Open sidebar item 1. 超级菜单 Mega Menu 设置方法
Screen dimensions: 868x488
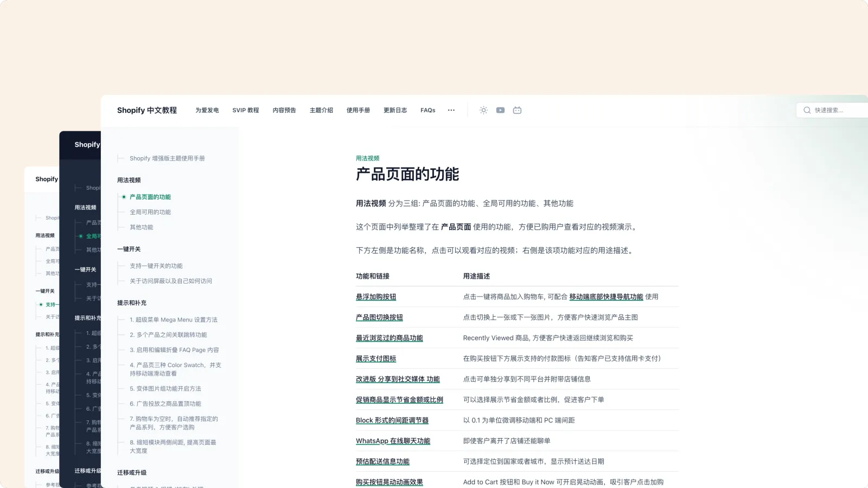pyautogui.click(x=174, y=320)
